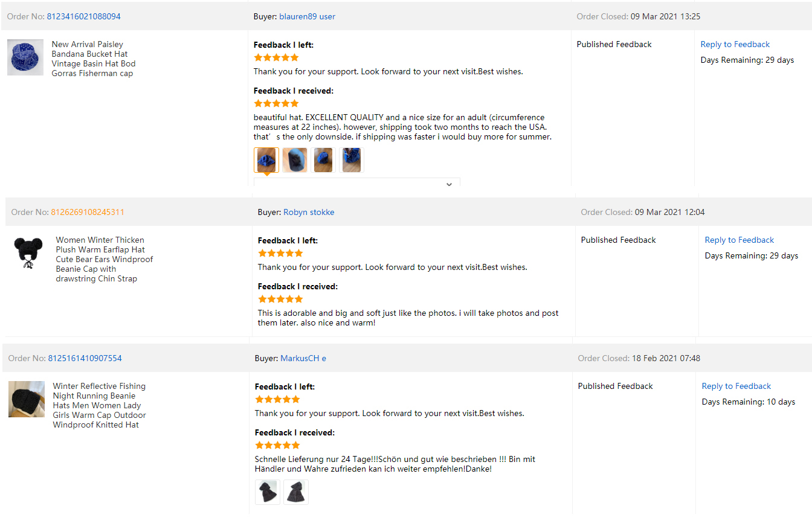The width and height of the screenshot is (812, 526).
Task: Reply to Feedback on Paisley Bucket Hat order
Action: tap(735, 44)
